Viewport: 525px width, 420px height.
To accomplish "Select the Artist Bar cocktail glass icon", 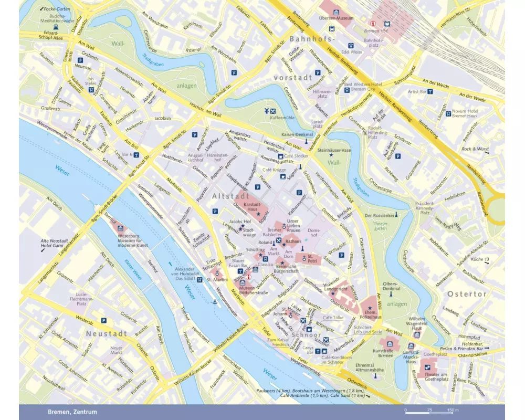I will pyautogui.click(x=429, y=91).
